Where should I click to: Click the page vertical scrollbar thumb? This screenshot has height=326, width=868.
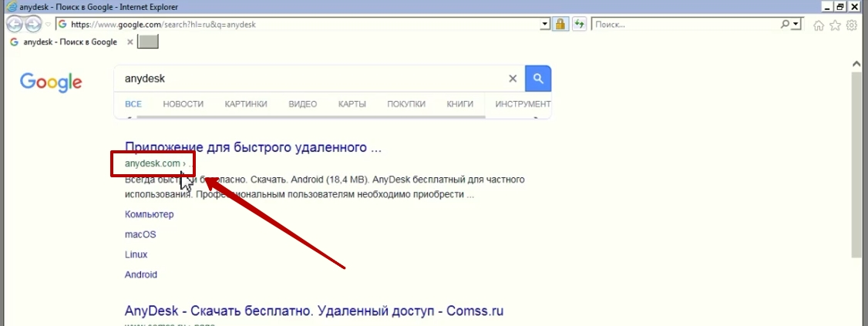click(856, 164)
